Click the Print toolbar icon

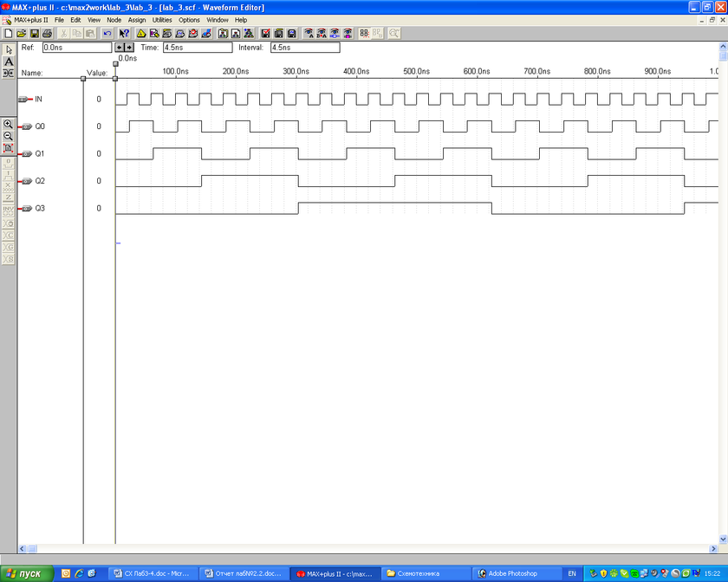[x=47, y=34]
